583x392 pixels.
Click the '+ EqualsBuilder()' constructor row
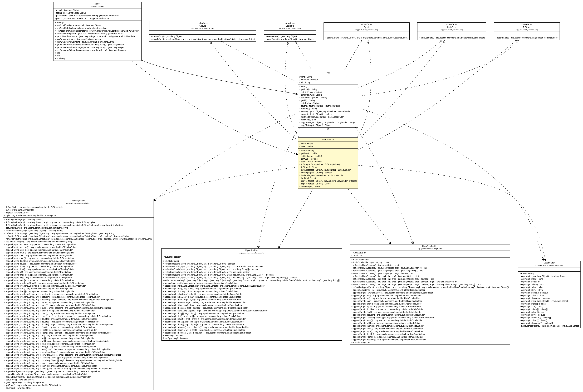[171, 261]
